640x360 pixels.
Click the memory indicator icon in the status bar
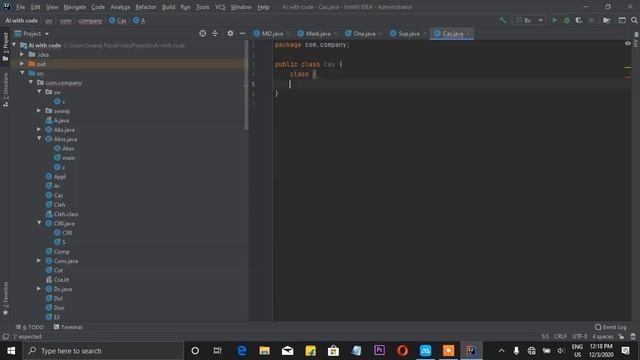633,337
